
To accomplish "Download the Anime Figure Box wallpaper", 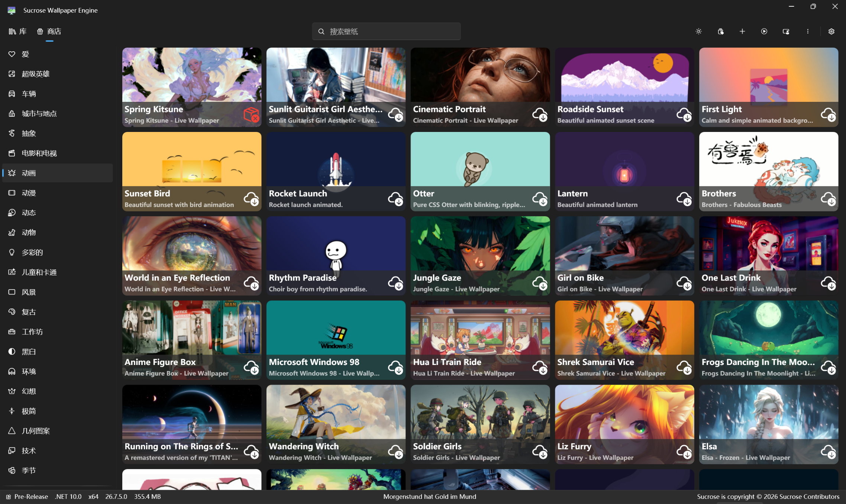I will tap(251, 368).
